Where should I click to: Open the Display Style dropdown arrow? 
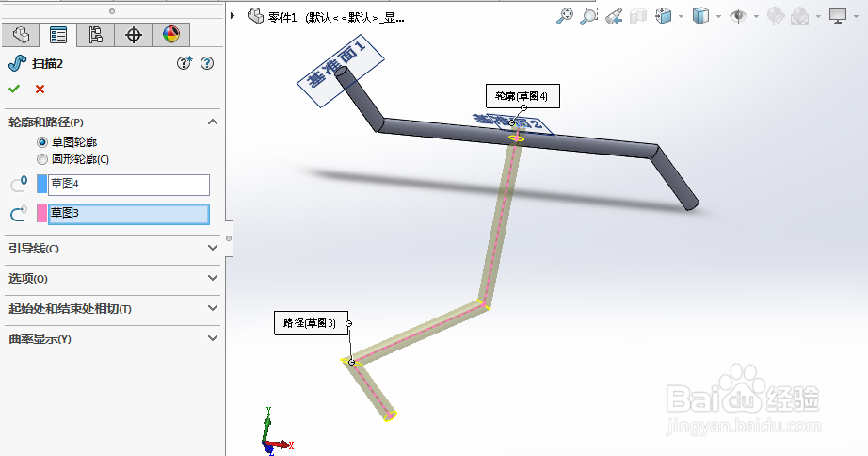pyautogui.click(x=718, y=17)
